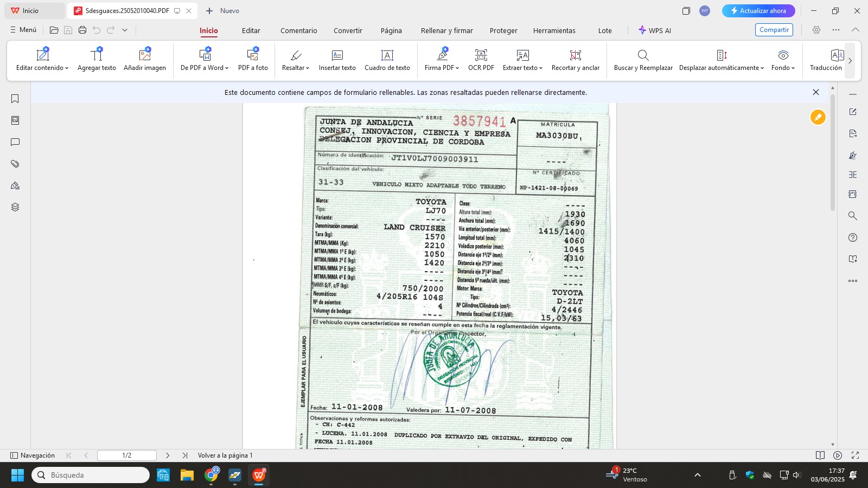Screen dimensions: 868x488
Task: Enable Desplazar automáticamente scrolling
Action: tap(722, 59)
